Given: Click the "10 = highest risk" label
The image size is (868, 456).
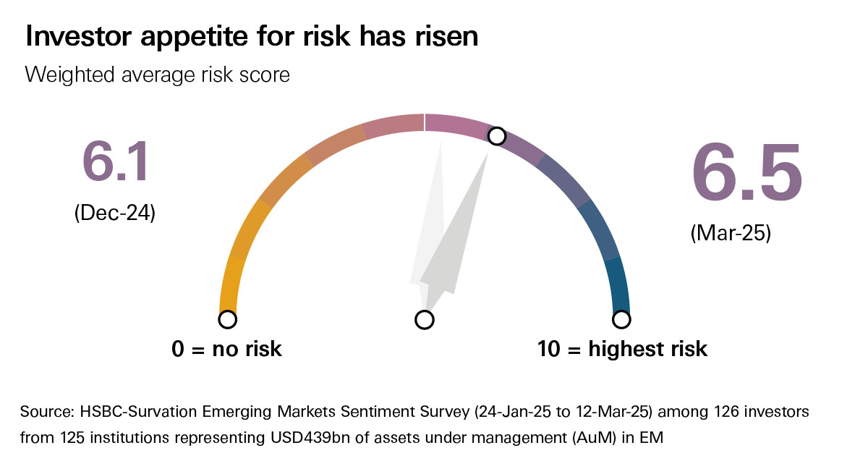Looking at the screenshot, I should (x=622, y=350).
